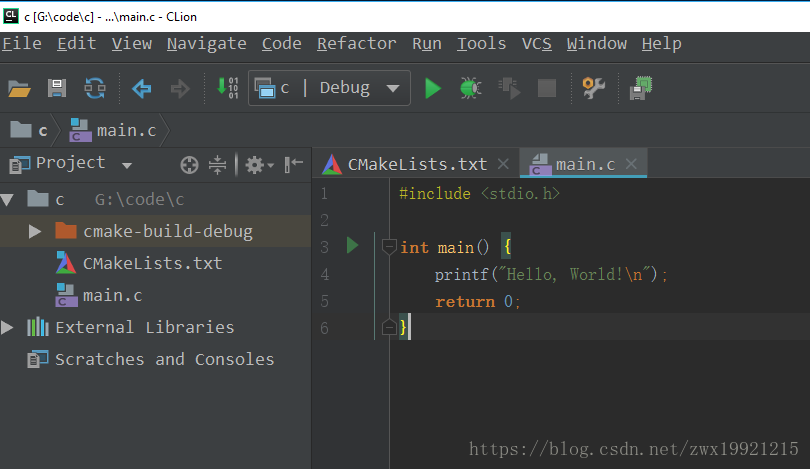Open the Code menu
The image size is (810, 469).
(282, 44)
